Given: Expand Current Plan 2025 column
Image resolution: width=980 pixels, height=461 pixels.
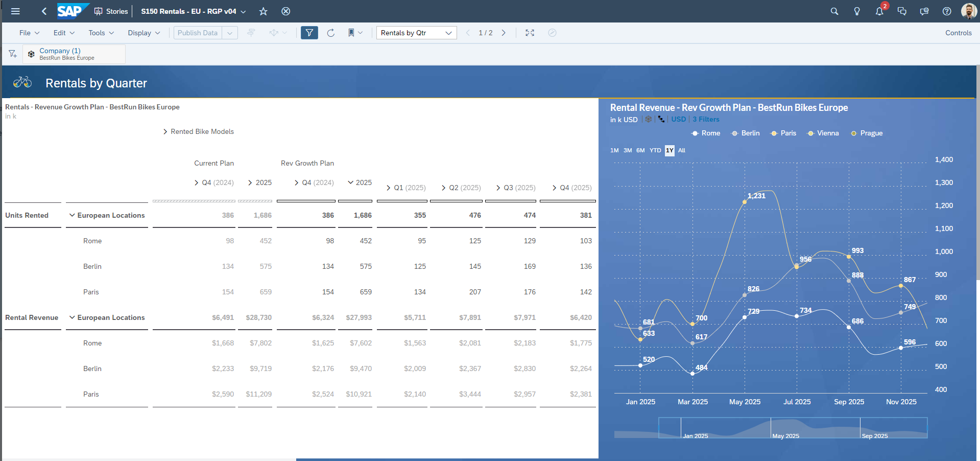Looking at the screenshot, I should 250,182.
